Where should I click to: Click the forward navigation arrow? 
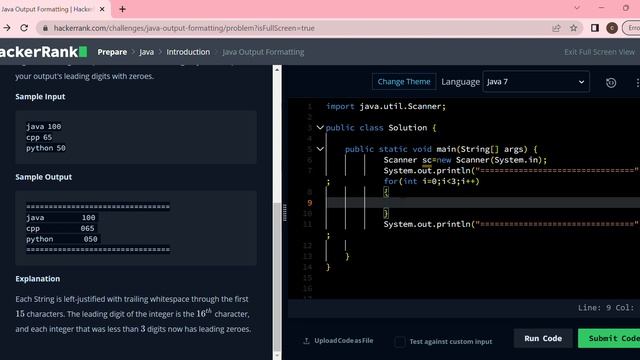[x=7, y=28]
